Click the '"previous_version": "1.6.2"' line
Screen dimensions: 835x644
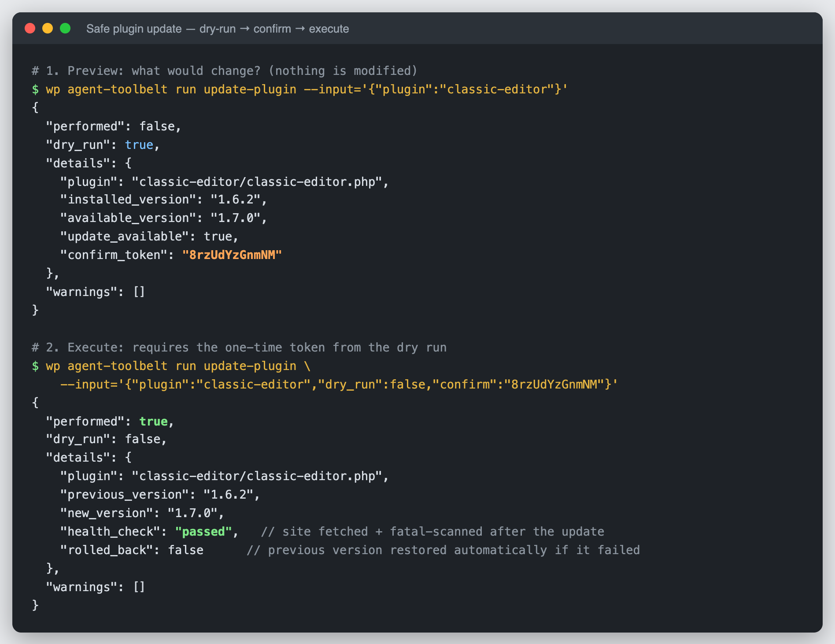tap(160, 495)
